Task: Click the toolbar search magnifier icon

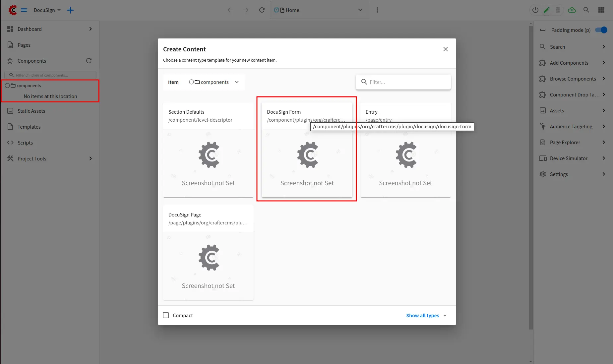Action: [586, 10]
